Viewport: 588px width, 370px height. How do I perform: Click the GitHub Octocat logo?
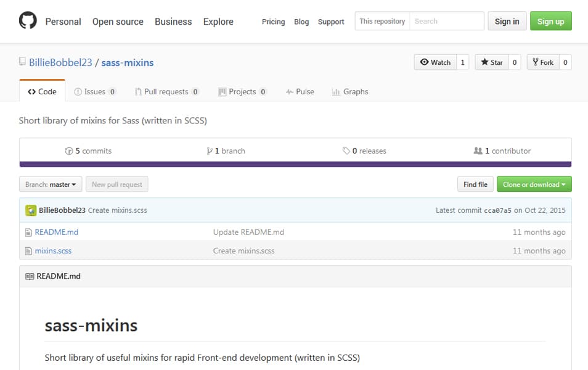(x=28, y=20)
